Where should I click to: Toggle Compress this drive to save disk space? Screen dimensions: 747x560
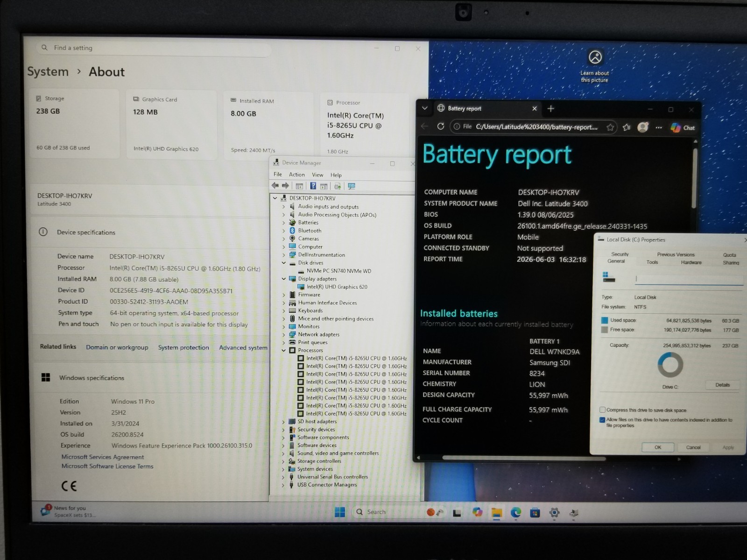coord(602,410)
